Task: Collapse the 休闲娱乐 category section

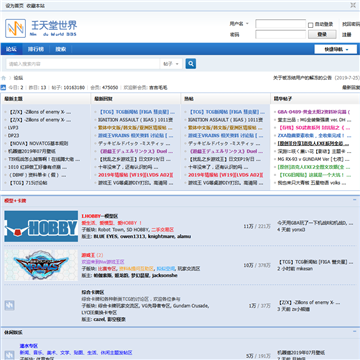Action: click(355, 332)
